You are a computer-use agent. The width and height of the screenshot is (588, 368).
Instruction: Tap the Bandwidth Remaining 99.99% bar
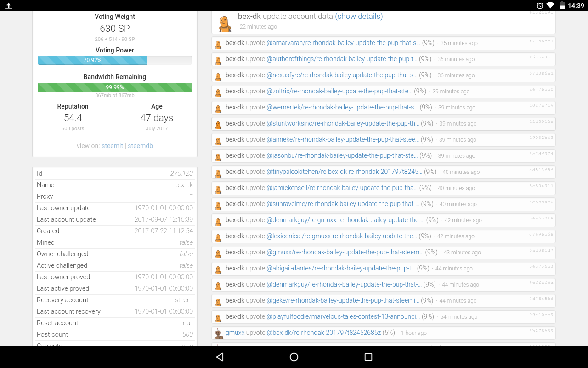(x=115, y=87)
